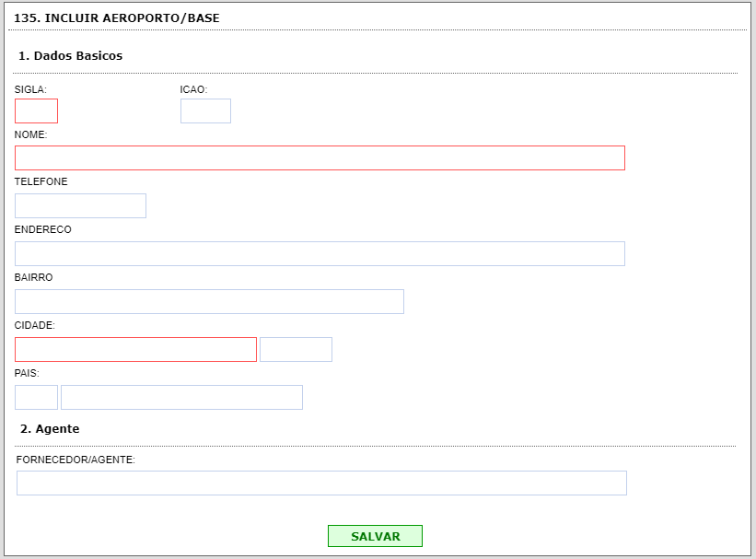Click the 'ENDERECO' label text
756x559 pixels.
pos(43,230)
